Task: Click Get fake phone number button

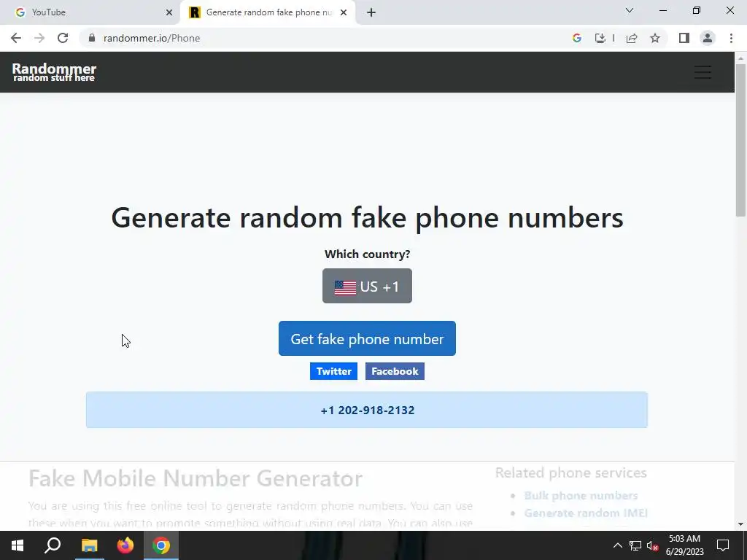Action: pyautogui.click(x=367, y=338)
